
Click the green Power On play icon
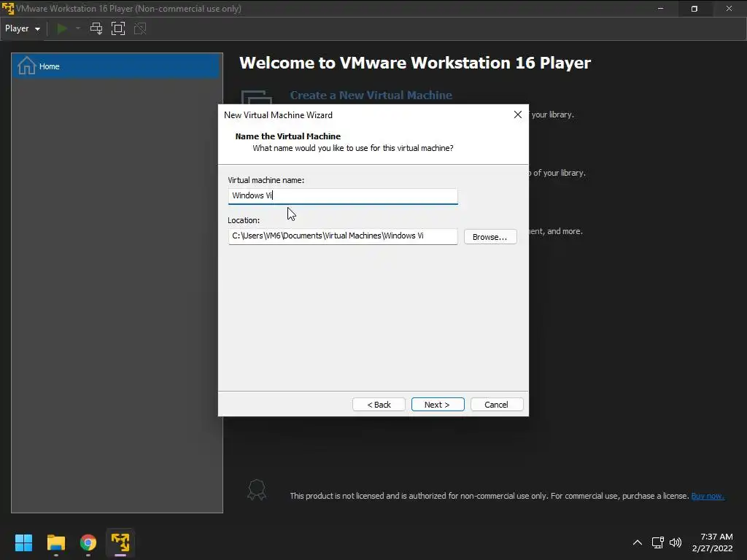click(x=62, y=28)
